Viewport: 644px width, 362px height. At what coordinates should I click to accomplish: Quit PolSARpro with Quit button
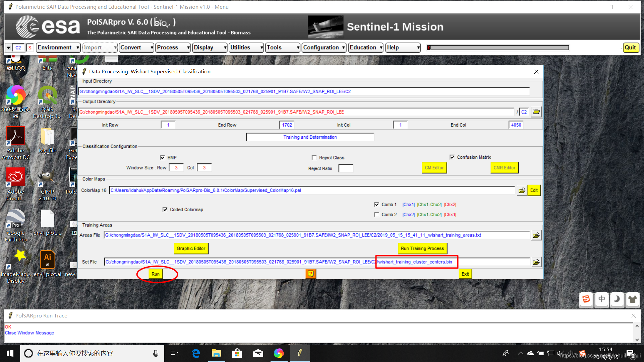coord(630,48)
